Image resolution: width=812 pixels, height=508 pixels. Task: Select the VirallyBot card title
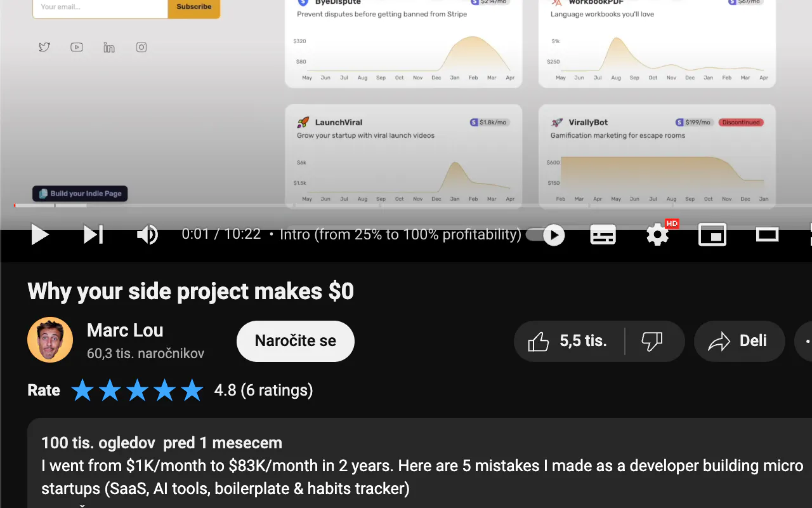588,123
